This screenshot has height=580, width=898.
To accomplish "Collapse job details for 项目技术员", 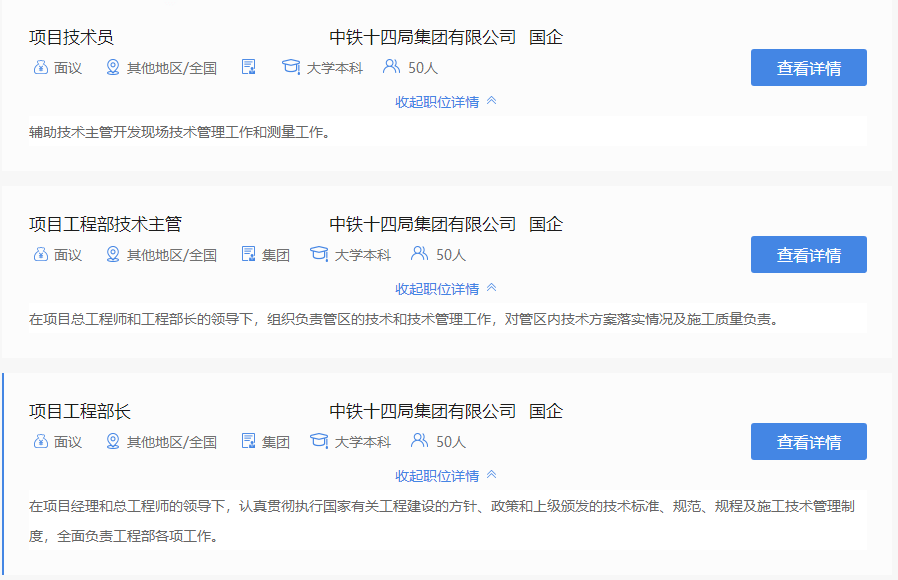I will [446, 101].
